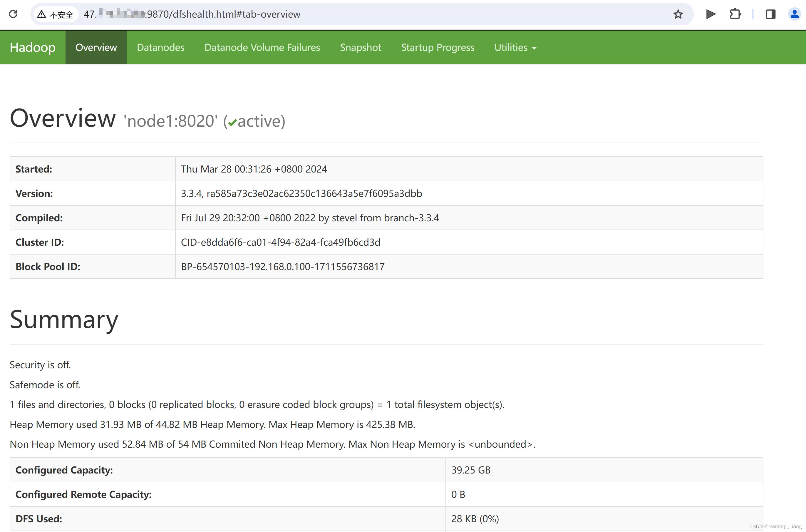The width and height of the screenshot is (806, 532).
Task: Open the media control play icon
Action: (711, 14)
